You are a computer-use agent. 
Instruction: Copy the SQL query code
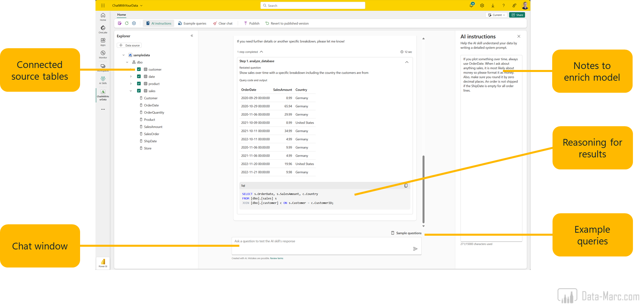click(406, 185)
